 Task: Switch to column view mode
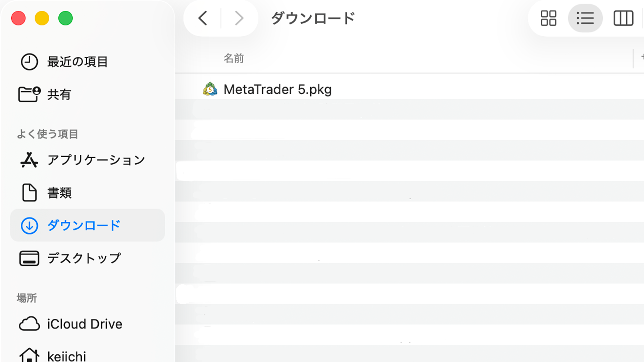623,18
